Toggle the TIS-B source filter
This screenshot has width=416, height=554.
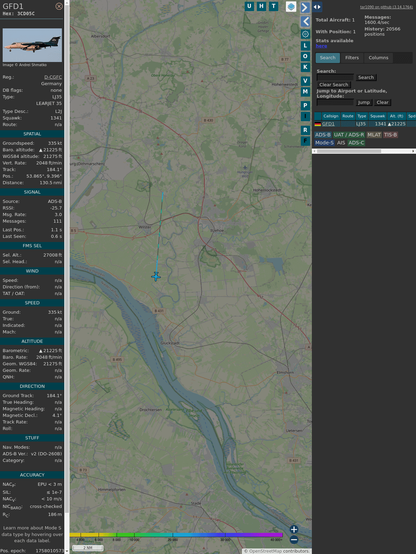pyautogui.click(x=391, y=135)
